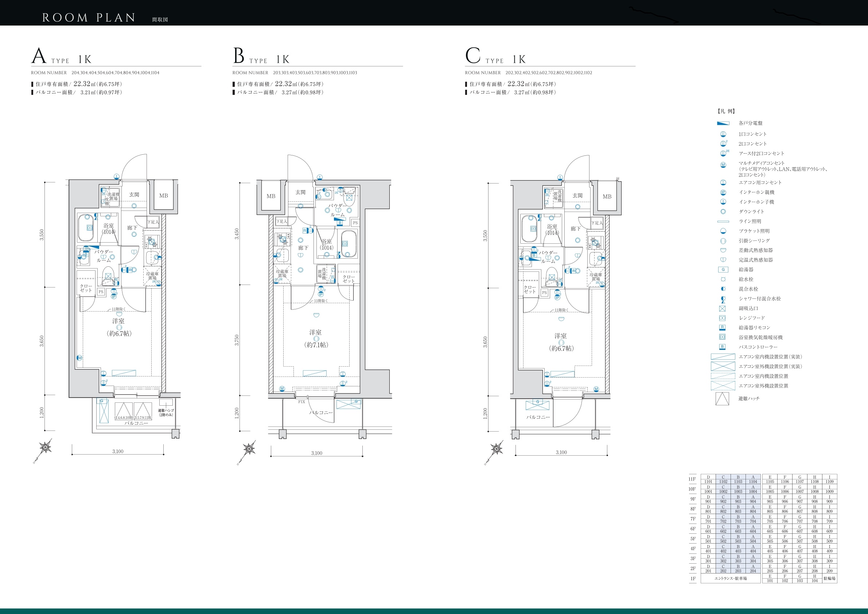Select the 引掛シーリング legend symbol
The image size is (868, 614).
click(723, 241)
